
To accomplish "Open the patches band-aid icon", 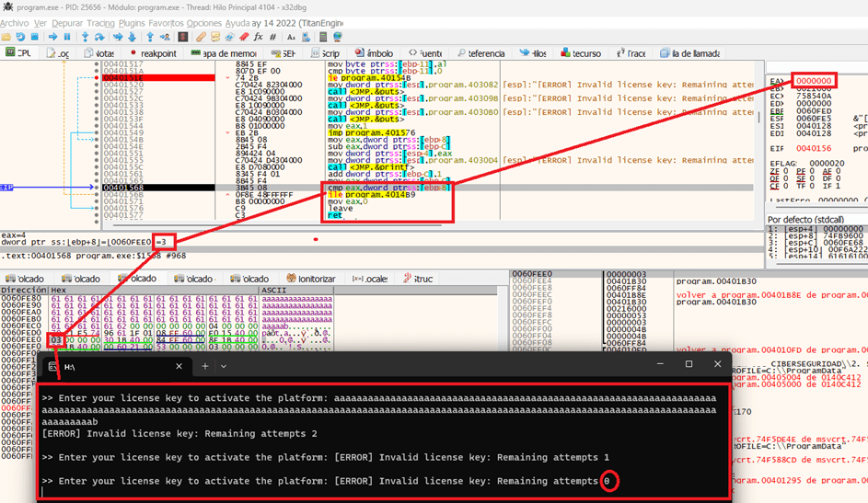I will tap(201, 37).
